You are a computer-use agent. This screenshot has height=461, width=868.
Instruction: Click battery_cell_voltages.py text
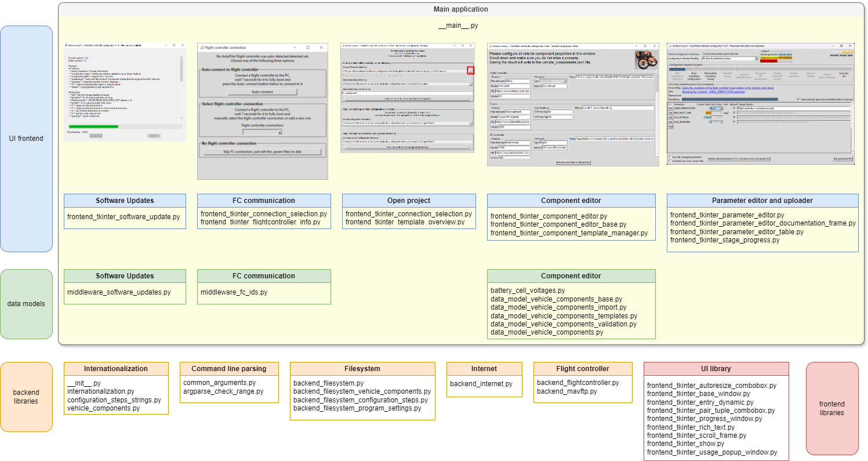pyautogui.click(x=528, y=291)
